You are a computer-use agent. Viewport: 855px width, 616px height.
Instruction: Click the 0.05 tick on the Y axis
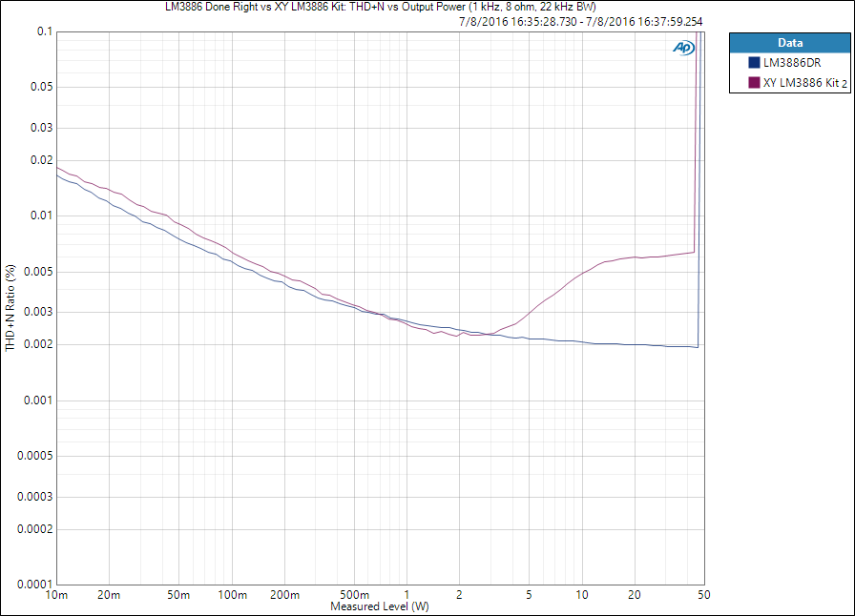(41, 87)
